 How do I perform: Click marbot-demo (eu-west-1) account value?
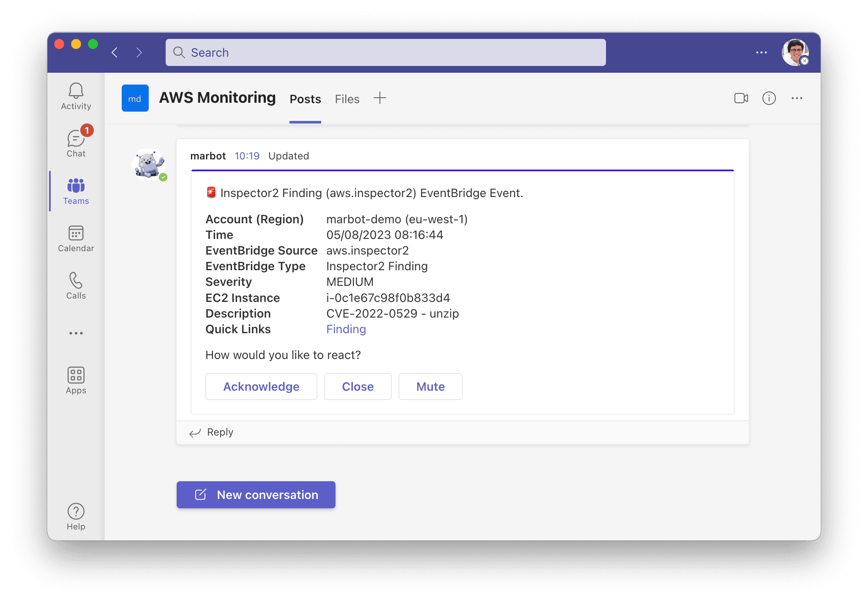pos(397,219)
